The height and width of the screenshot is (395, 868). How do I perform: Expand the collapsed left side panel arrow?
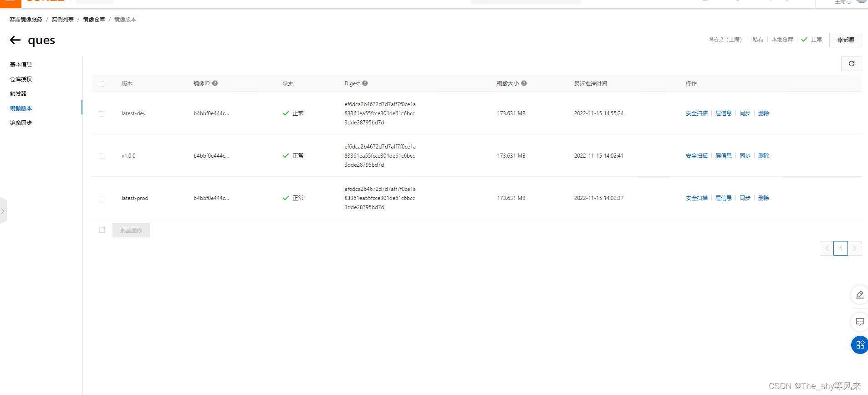[3, 211]
